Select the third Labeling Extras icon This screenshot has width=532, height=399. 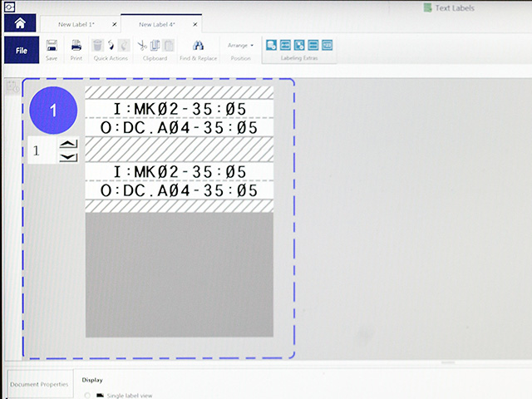click(299, 45)
